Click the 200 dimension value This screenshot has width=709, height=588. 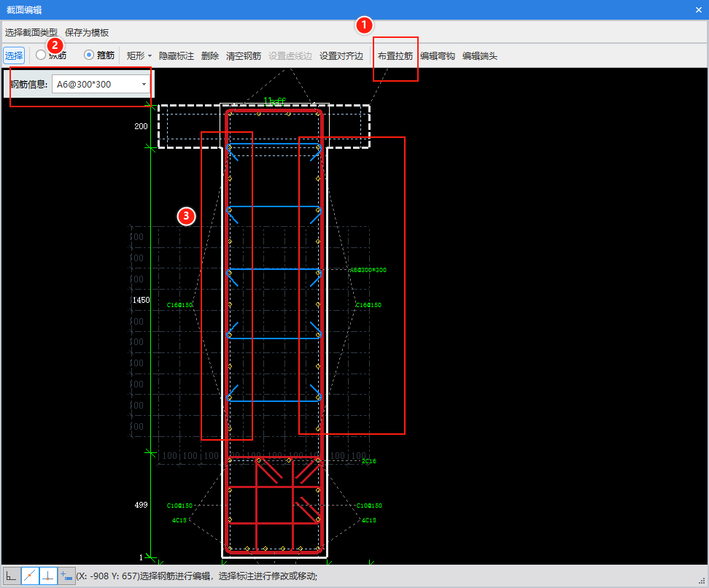(141, 126)
